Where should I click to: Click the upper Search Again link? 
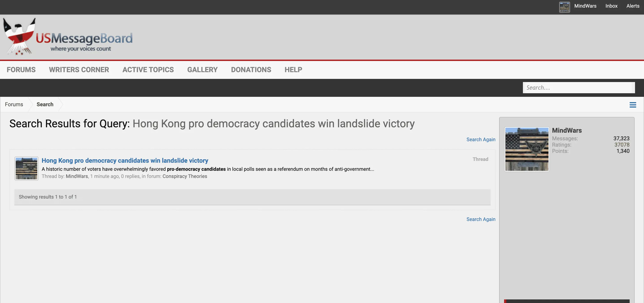(x=481, y=139)
